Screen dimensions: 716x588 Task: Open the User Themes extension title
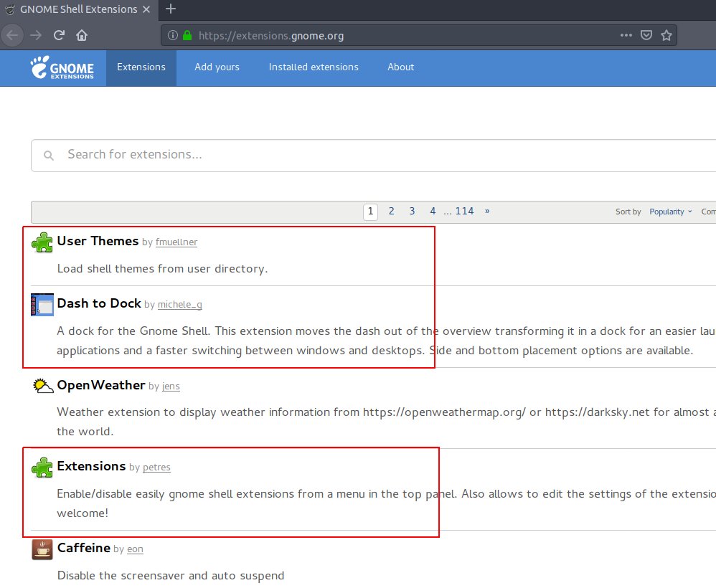point(98,241)
